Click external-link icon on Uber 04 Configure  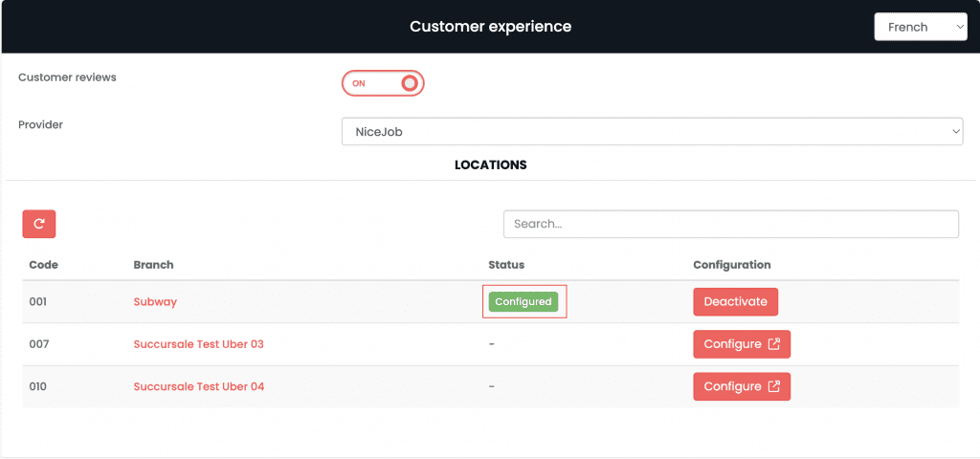[x=773, y=386]
